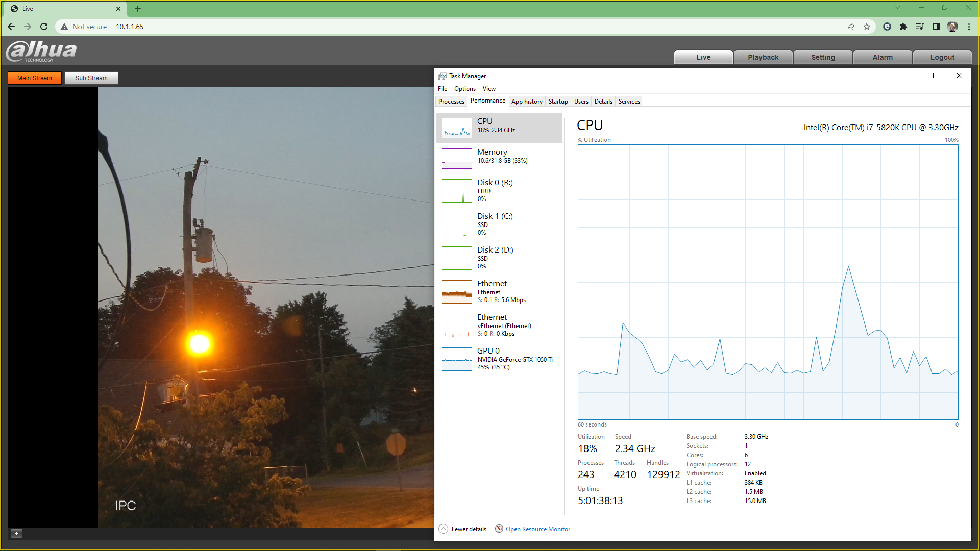980x551 pixels.
Task: Open the Setting tab
Action: click(x=823, y=57)
